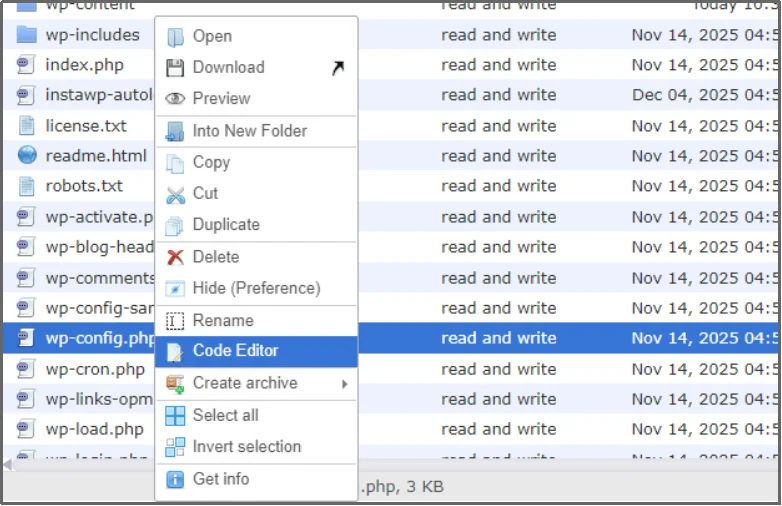Select the license.txt file name
This screenshot has height=506, width=782.
pyautogui.click(x=86, y=126)
